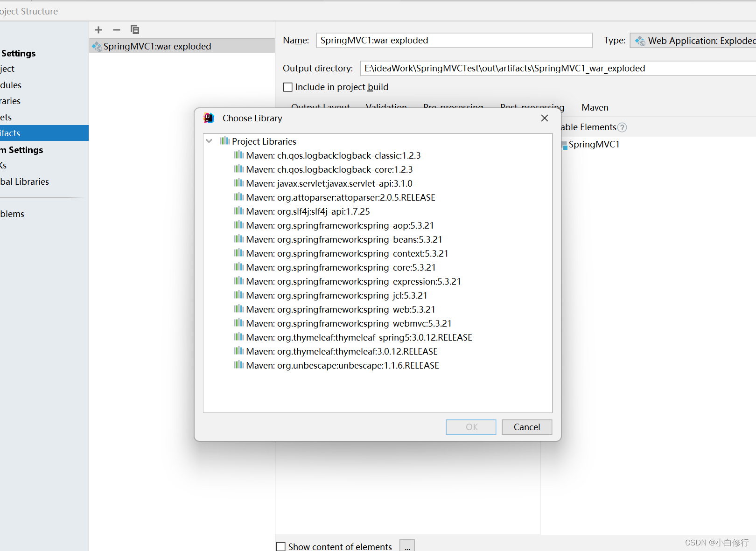Click help icon beside Available Elements

[x=622, y=127]
